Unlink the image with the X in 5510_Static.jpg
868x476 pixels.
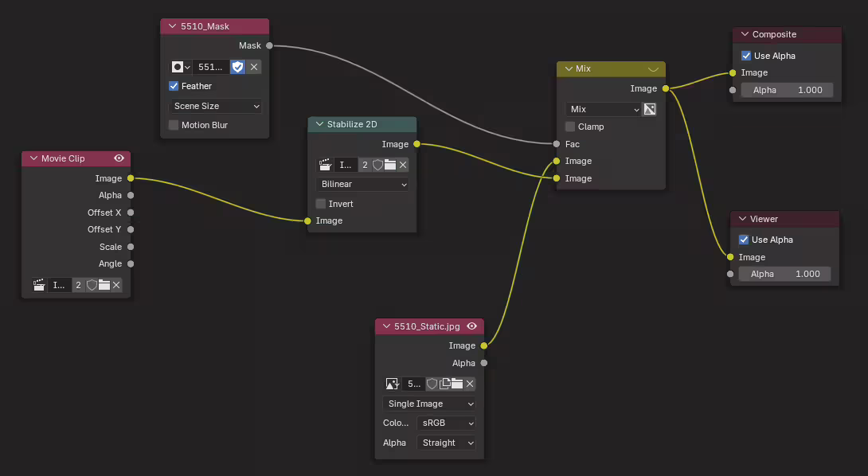point(470,384)
